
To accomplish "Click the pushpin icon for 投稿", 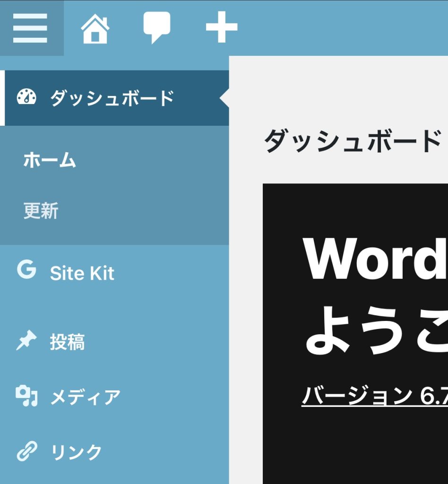I will [26, 341].
